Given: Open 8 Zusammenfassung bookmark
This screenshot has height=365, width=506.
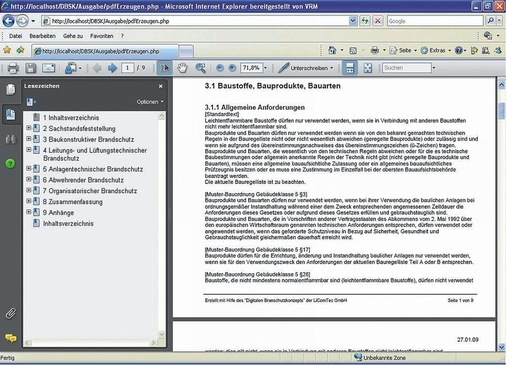Looking at the screenshot, I should pyautogui.click(x=73, y=202).
